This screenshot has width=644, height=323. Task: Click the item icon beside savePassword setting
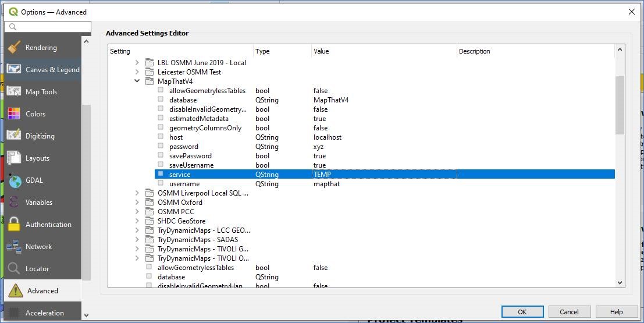[161, 155]
